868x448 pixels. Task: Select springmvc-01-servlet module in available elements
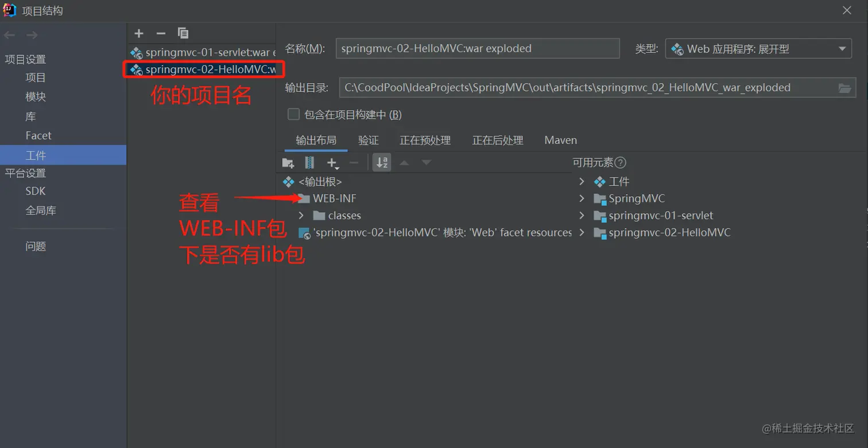click(x=653, y=216)
